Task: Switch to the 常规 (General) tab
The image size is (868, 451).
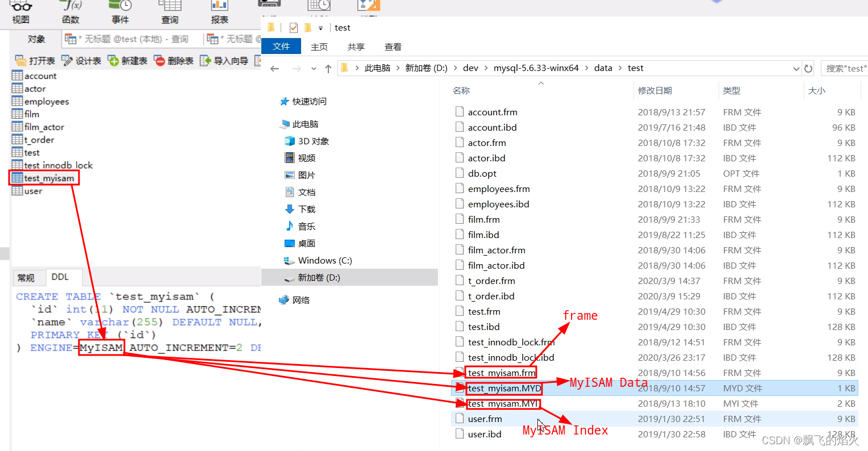Action: [x=26, y=278]
